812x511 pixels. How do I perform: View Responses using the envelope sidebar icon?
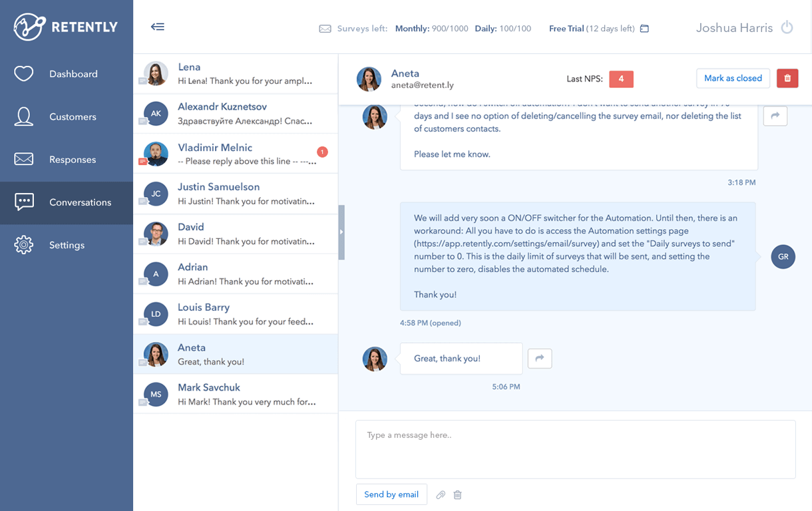[23, 159]
